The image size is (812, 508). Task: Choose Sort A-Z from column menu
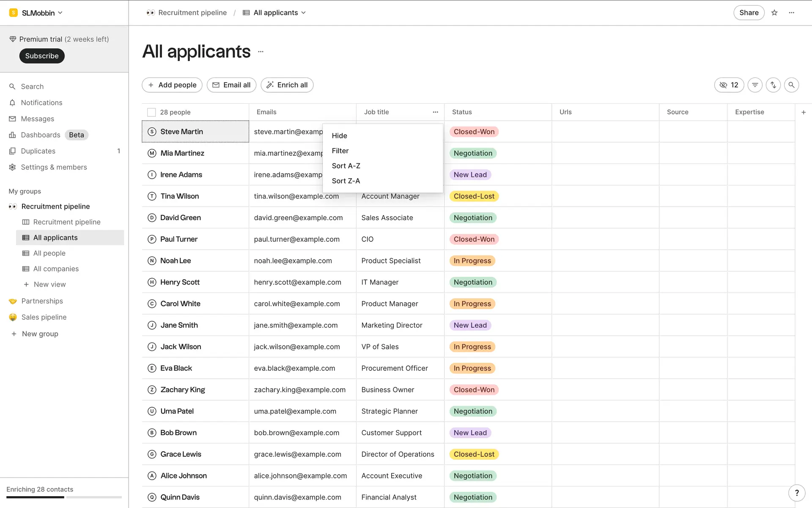pyautogui.click(x=346, y=166)
